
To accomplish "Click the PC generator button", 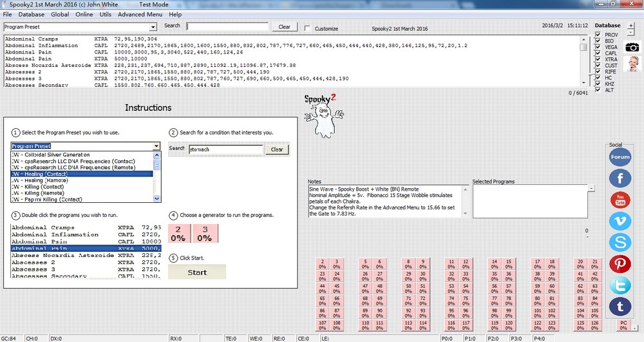I will (x=623, y=326).
